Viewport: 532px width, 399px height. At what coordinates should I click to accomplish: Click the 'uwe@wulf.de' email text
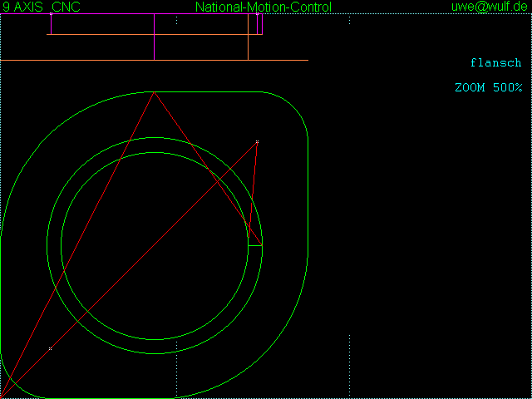[x=490, y=7]
